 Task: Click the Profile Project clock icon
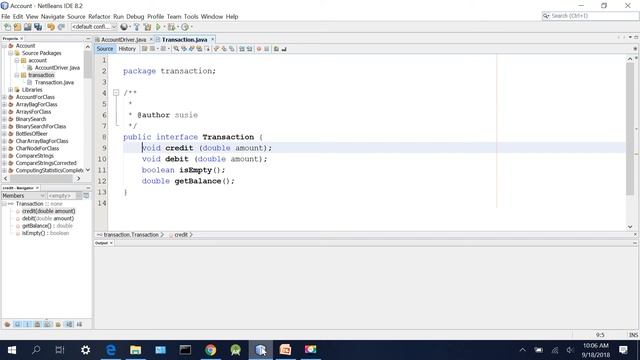click(185, 27)
